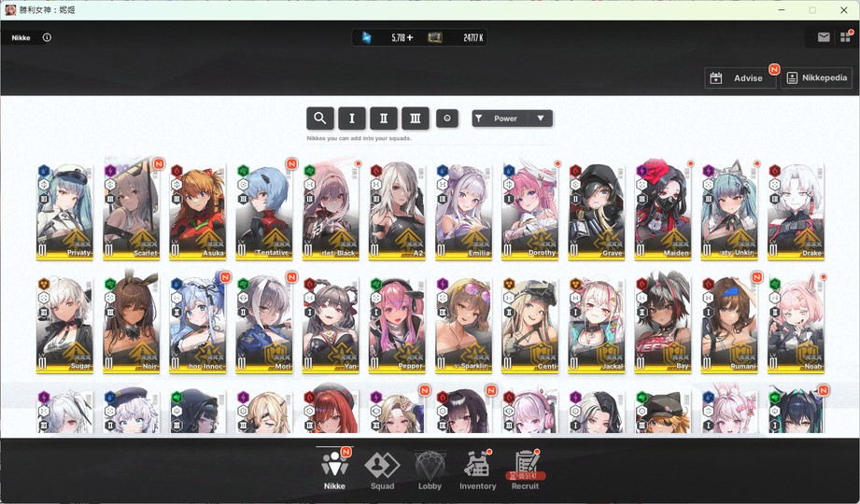This screenshot has width=860, height=504.
Task: Select the Yan character card
Action: coord(331,325)
